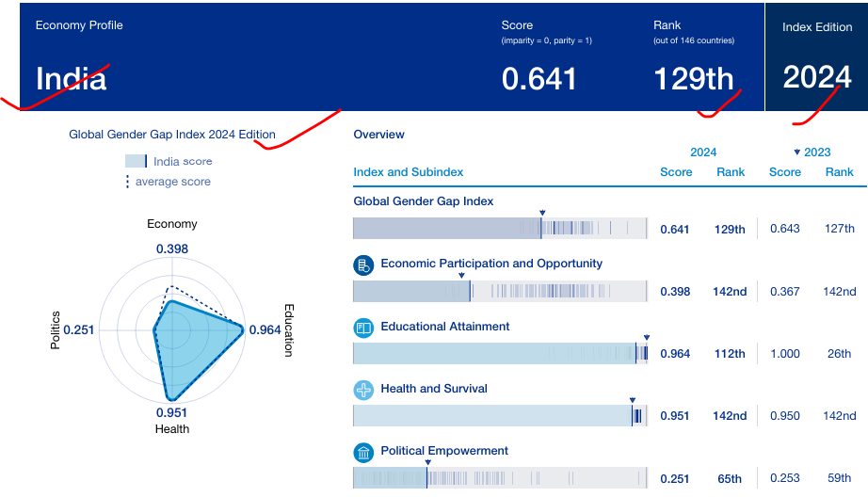The width and height of the screenshot is (868, 497).
Task: Click the sort arrow next to 2023
Action: coord(797,152)
